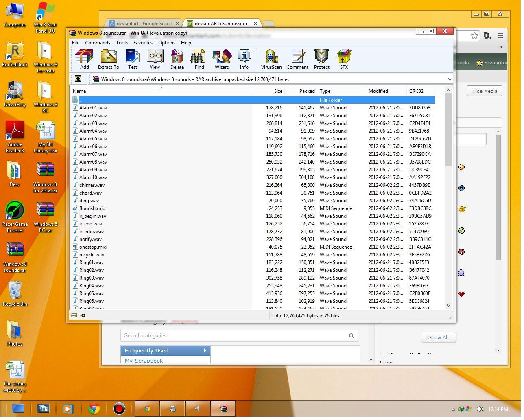Click the Win 8 Start Panel 3.0 icon
Screen dimensions: 524x420
(x=45, y=17)
